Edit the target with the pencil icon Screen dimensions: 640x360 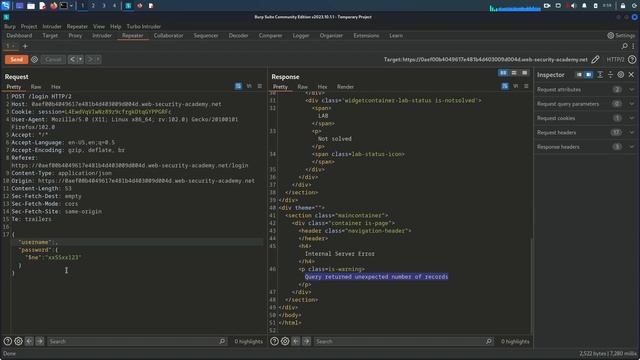coord(596,60)
